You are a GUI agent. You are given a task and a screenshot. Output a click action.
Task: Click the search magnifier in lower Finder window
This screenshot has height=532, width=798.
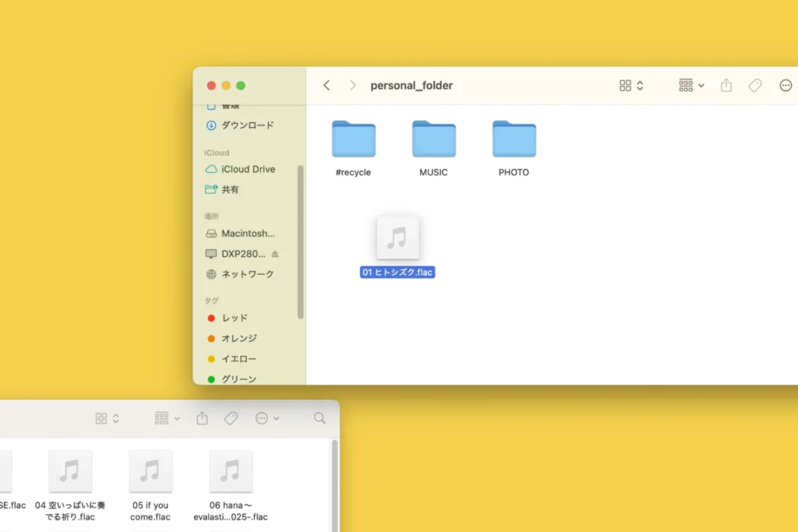[x=320, y=418]
